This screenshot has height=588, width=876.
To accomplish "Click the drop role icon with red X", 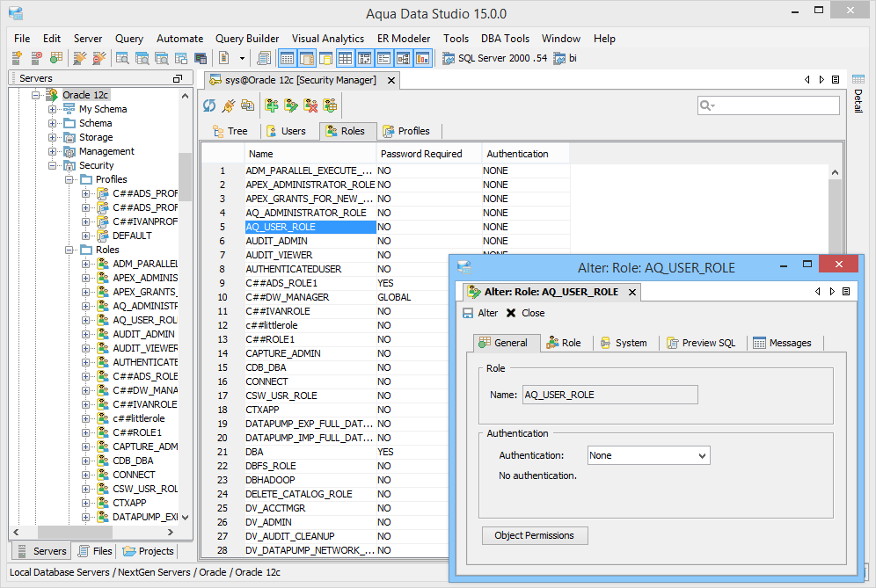I will tap(310, 105).
